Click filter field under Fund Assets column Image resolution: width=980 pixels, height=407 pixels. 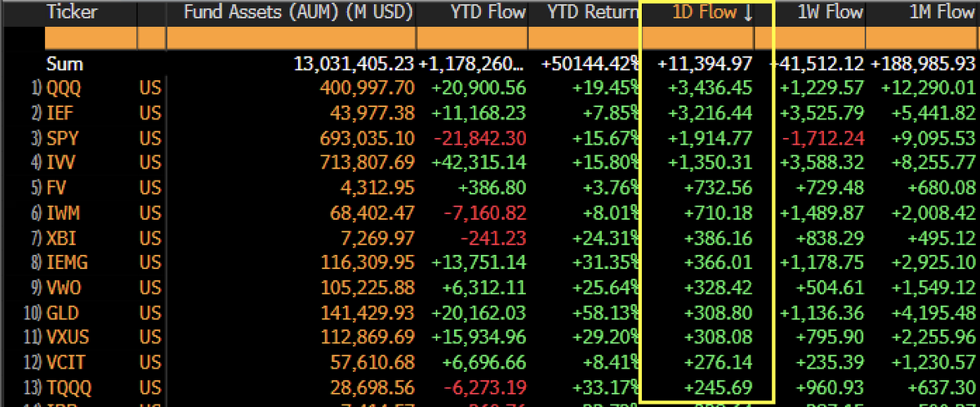pyautogui.click(x=292, y=38)
